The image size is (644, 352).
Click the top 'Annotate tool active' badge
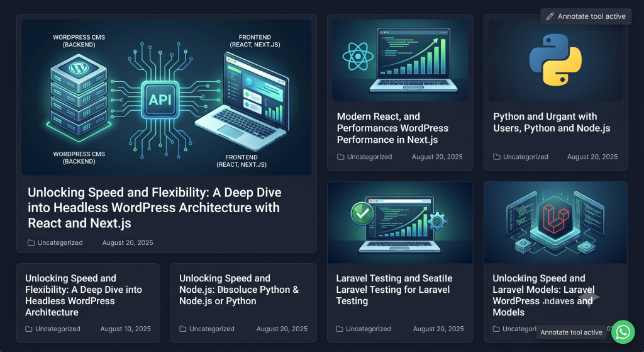[586, 16]
